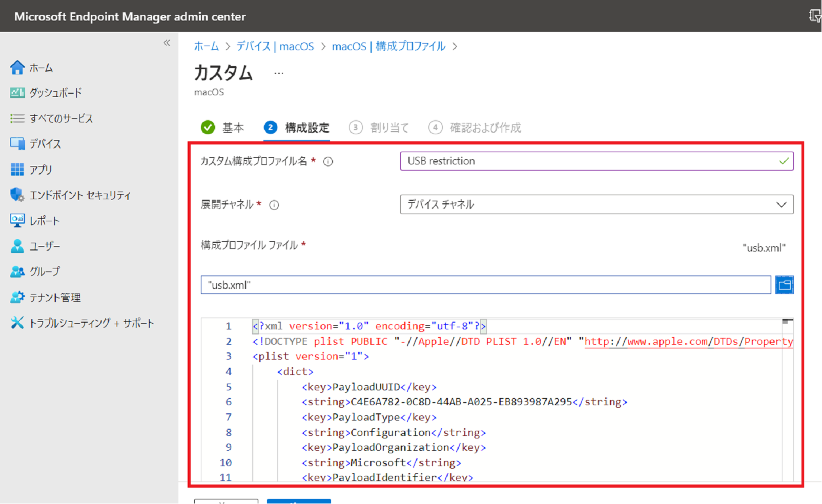Click the USB restriction name field
822x504 pixels.
pyautogui.click(x=597, y=161)
